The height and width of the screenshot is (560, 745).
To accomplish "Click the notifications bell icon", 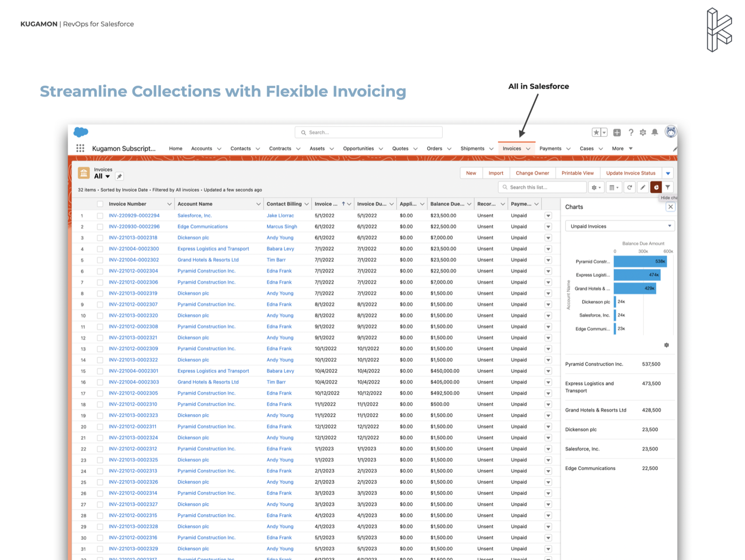I will [655, 132].
